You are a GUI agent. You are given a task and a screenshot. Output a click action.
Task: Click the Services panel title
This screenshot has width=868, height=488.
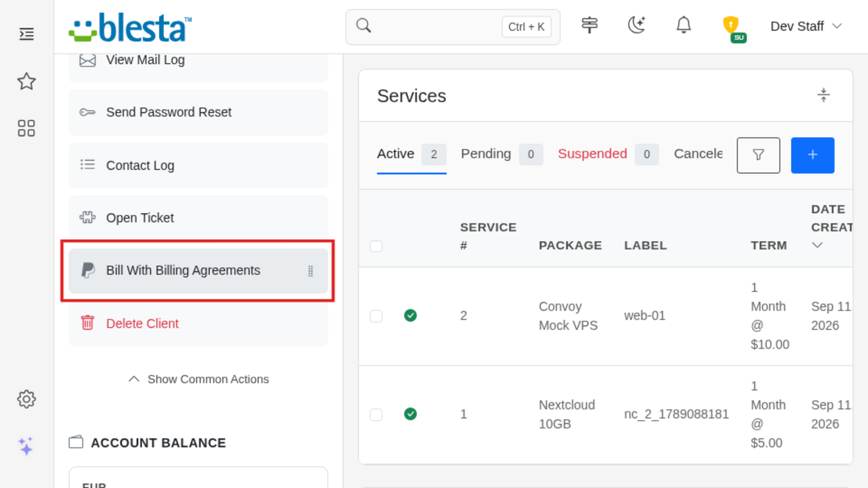point(411,96)
